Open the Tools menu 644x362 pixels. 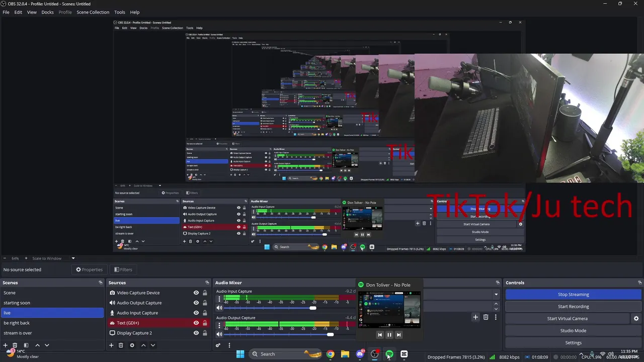coord(120,12)
